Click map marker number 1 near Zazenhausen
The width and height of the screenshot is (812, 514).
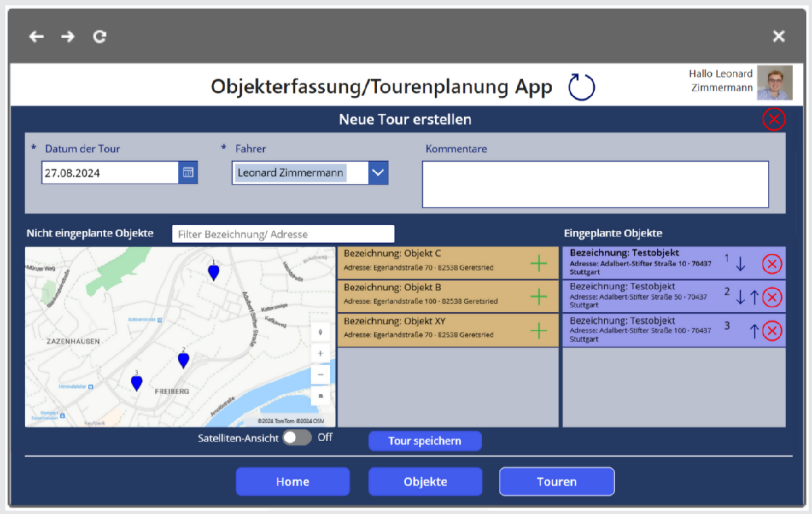(214, 271)
